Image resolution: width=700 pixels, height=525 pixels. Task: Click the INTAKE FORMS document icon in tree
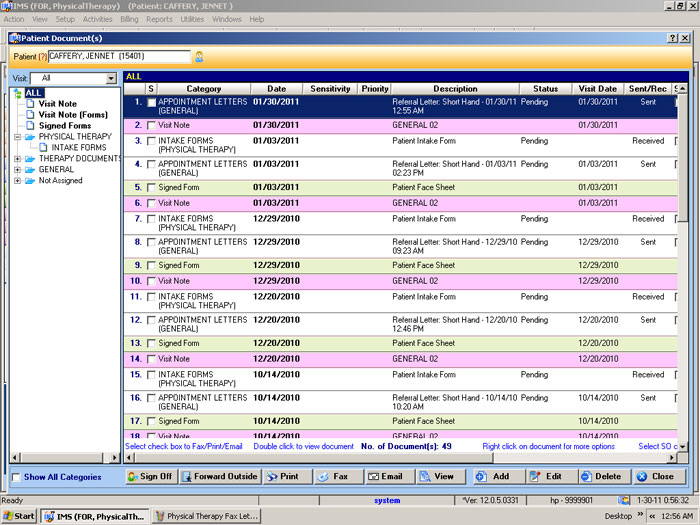pyautogui.click(x=43, y=148)
